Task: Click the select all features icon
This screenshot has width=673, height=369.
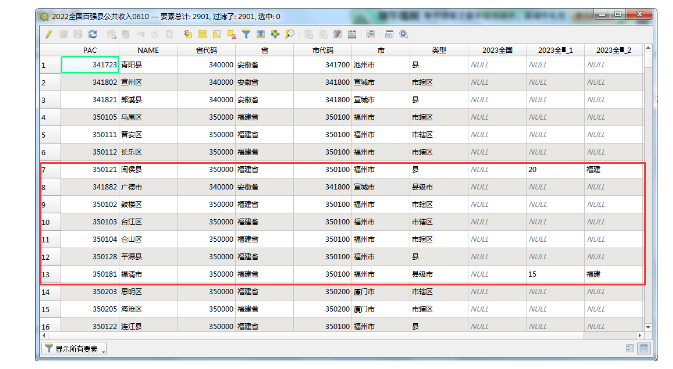Action: point(203,34)
